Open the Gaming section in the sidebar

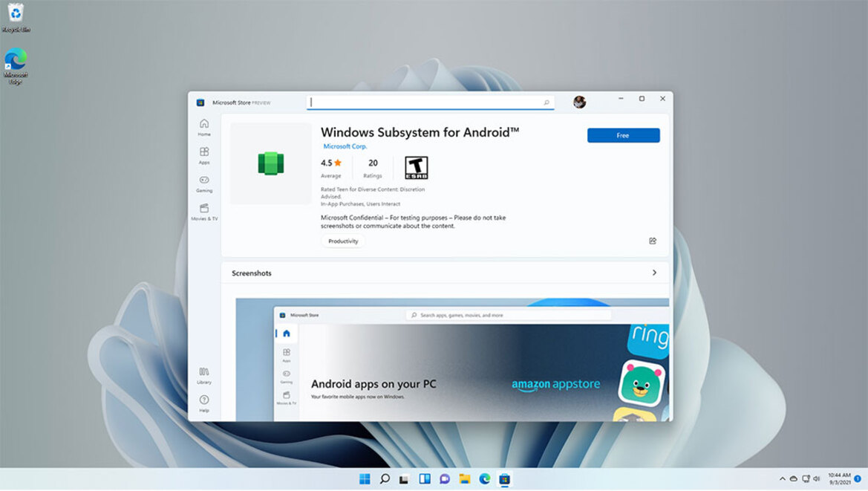click(x=204, y=183)
